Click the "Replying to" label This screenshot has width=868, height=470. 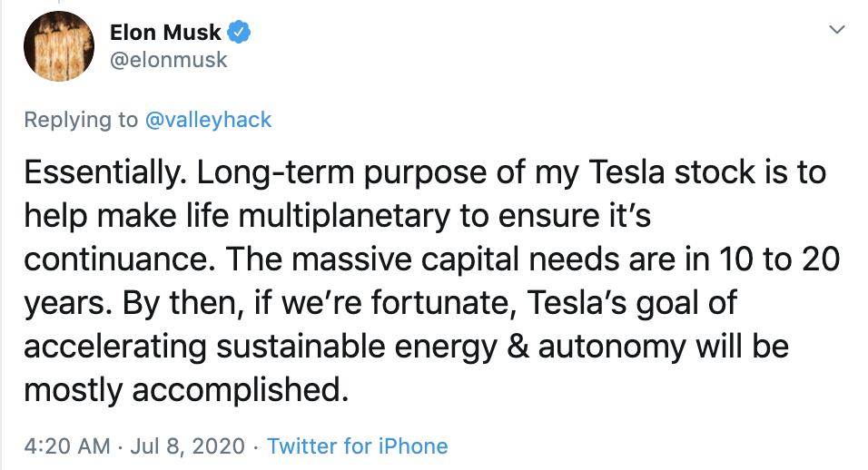[81, 120]
